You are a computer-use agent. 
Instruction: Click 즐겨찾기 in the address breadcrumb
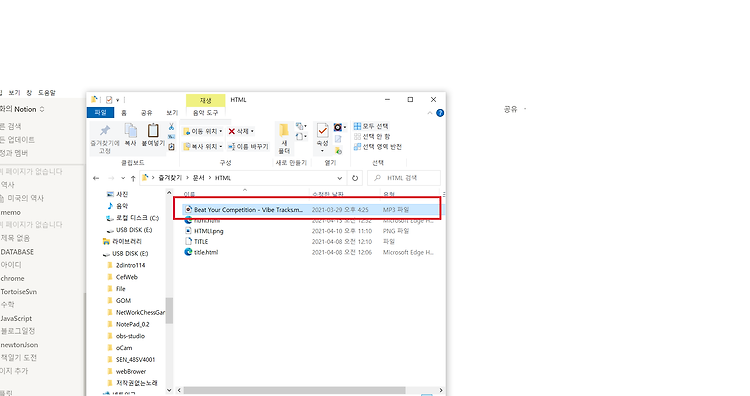pos(170,178)
